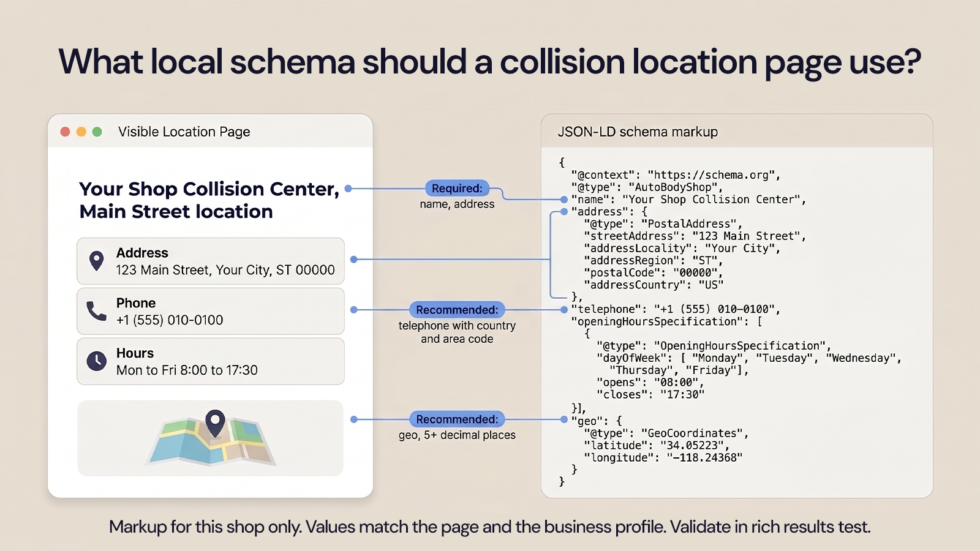Click the '"addressRegion": "ST"' code line
The height and width of the screenshot is (551, 980).
tap(654, 261)
